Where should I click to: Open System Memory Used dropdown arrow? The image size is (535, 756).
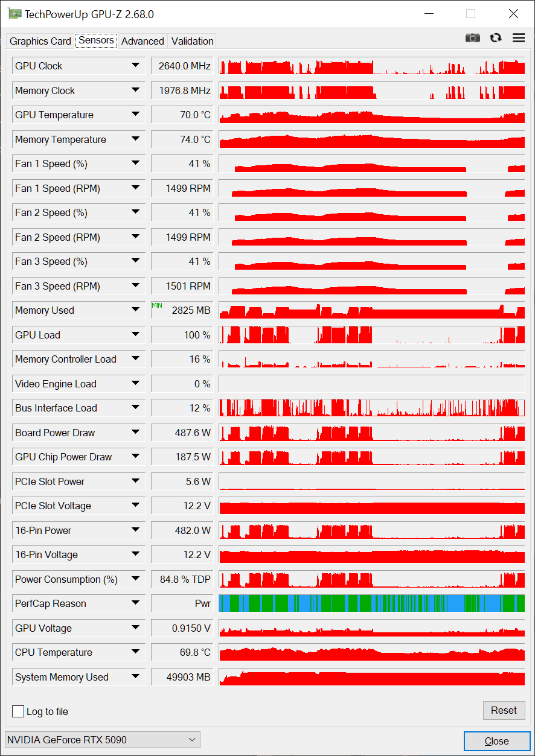coord(135,676)
